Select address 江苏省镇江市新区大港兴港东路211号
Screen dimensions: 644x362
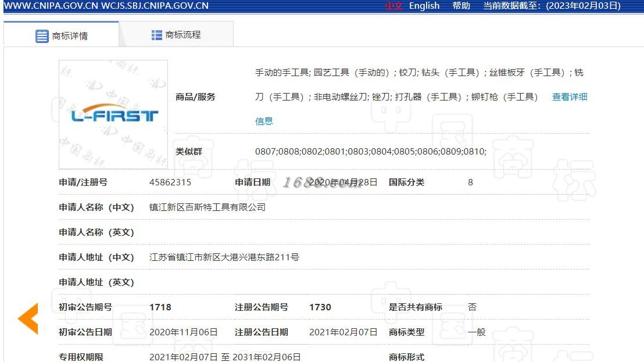tap(224, 257)
